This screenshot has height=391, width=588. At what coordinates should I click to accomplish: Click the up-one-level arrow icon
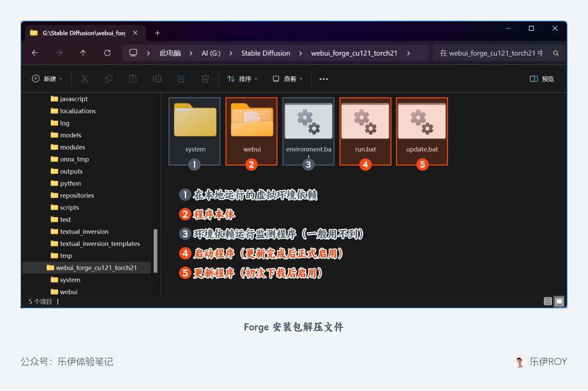[x=83, y=53]
